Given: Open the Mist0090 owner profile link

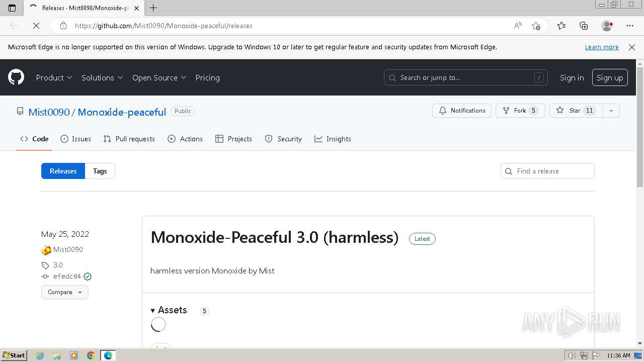Looking at the screenshot, I should coord(49,112).
